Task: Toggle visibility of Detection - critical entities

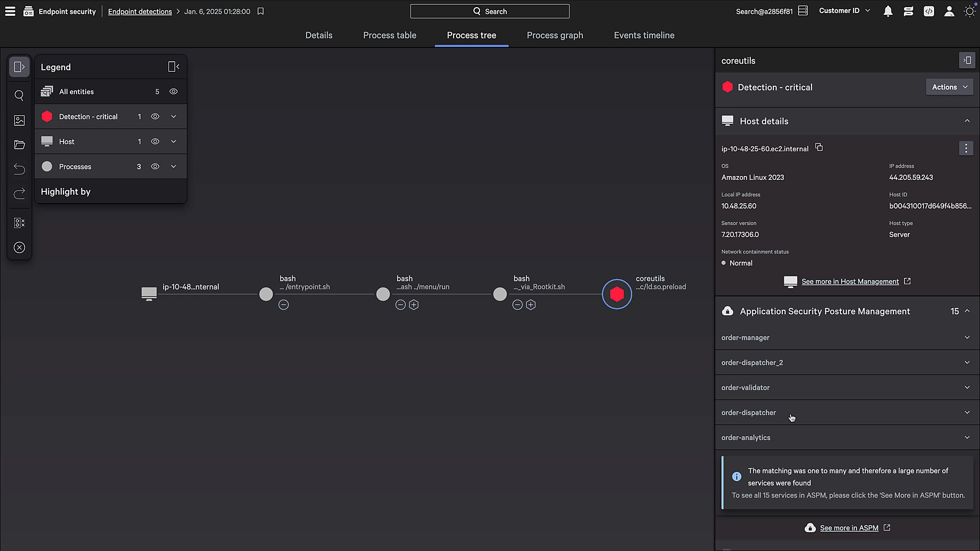Action: [x=155, y=116]
